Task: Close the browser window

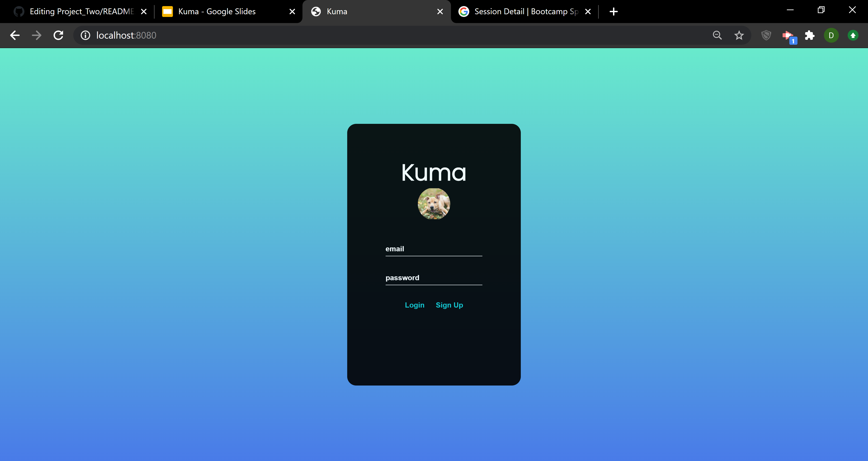Action: point(852,10)
